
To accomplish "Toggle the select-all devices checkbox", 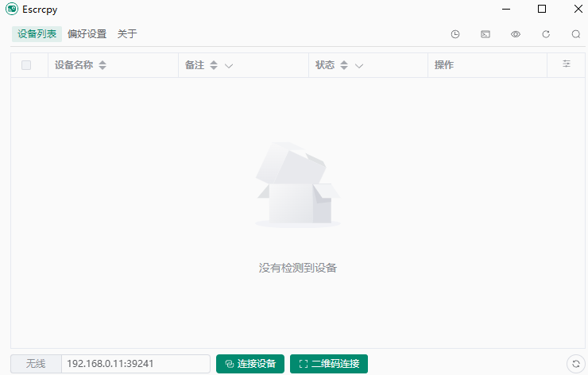I will click(x=26, y=65).
